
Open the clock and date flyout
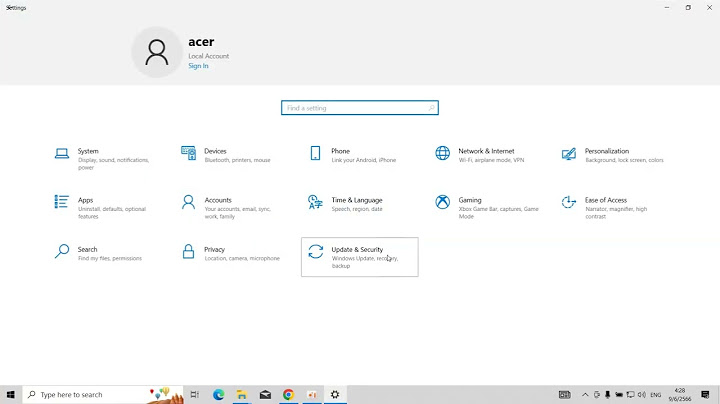(680, 394)
